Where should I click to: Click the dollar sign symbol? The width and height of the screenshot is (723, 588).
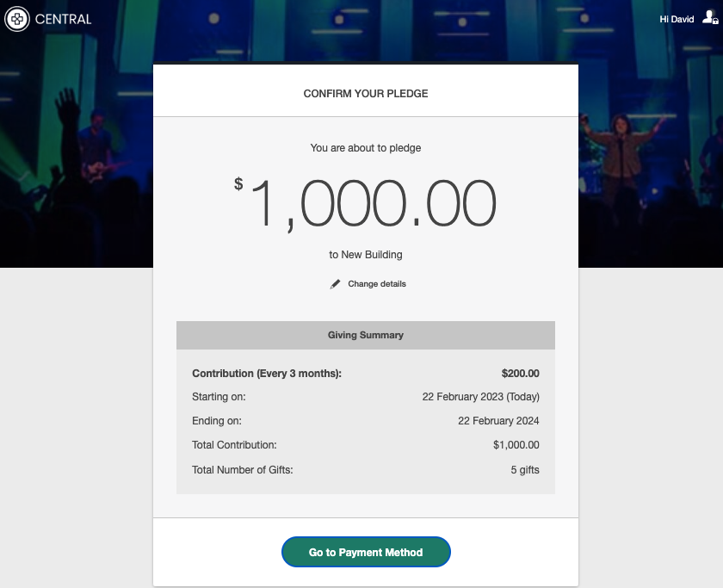[238, 183]
